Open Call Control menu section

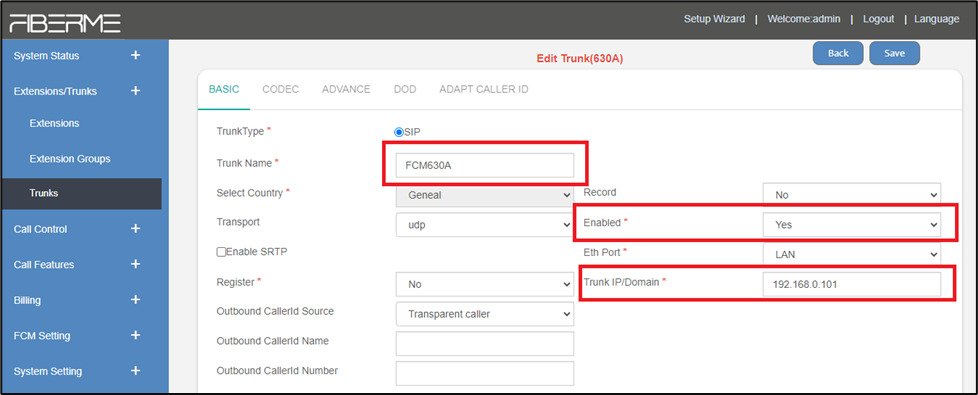tap(41, 229)
